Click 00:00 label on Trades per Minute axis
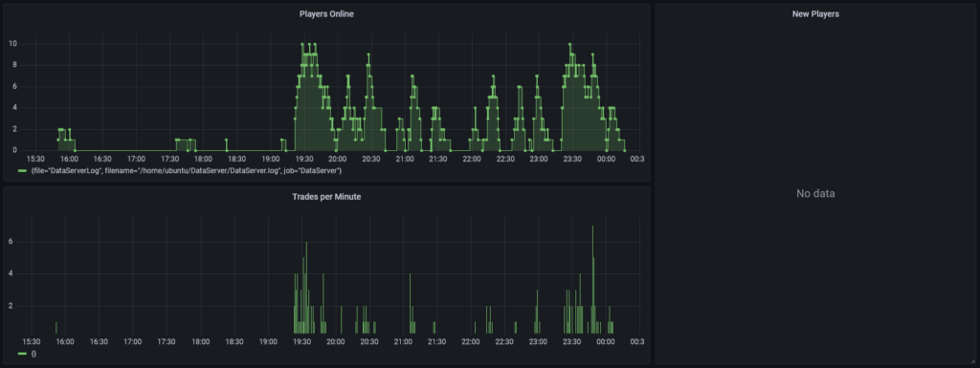The image size is (980, 368). pos(606,342)
